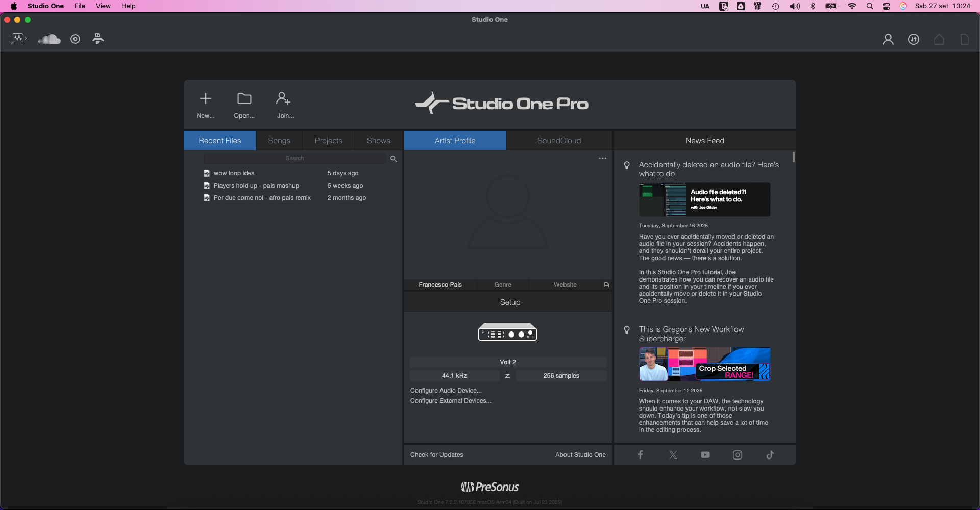Select the Artist Profile tab
This screenshot has width=980, height=510.
point(455,141)
